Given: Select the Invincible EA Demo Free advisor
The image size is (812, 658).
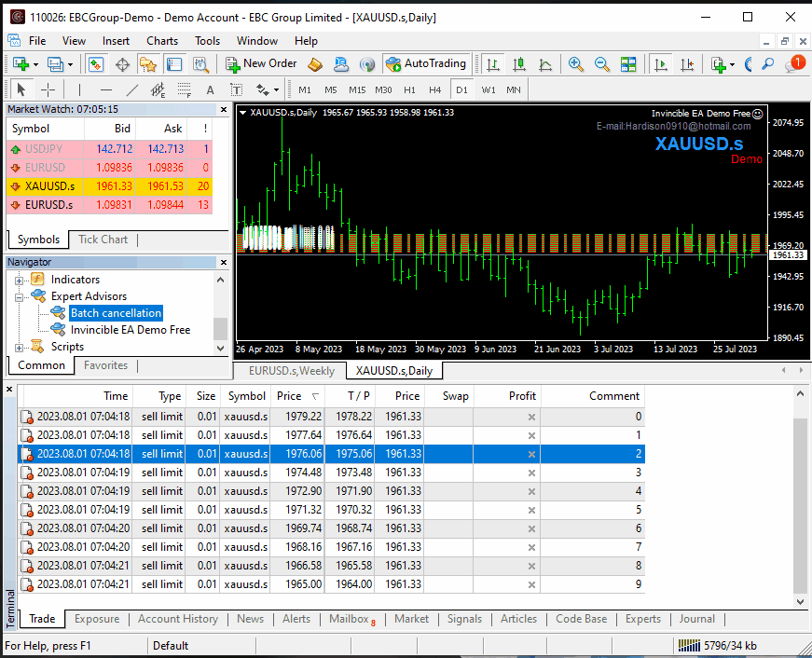Looking at the screenshot, I should [x=130, y=330].
